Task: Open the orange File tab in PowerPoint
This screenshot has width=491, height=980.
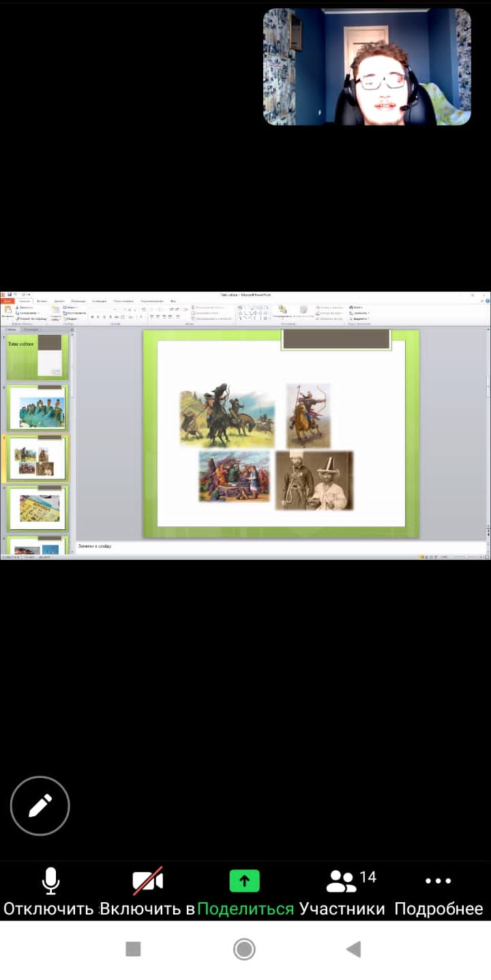Action: point(7,301)
